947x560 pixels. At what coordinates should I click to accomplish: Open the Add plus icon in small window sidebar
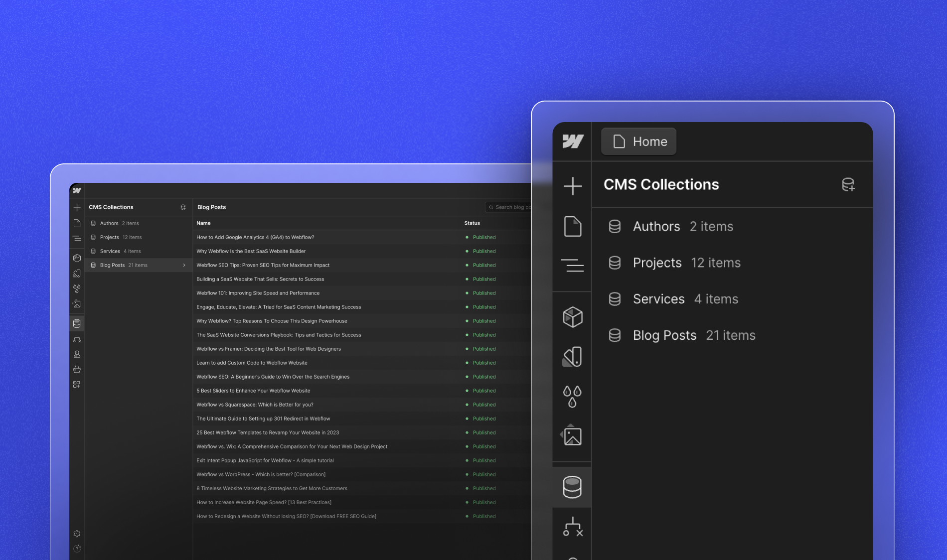tap(77, 208)
